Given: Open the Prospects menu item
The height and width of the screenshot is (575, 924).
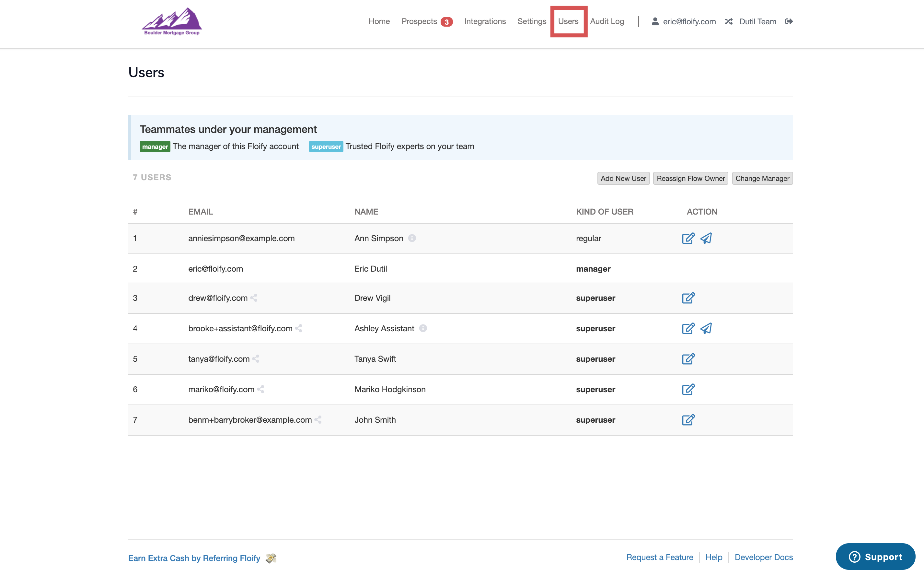Looking at the screenshot, I should coord(419,21).
